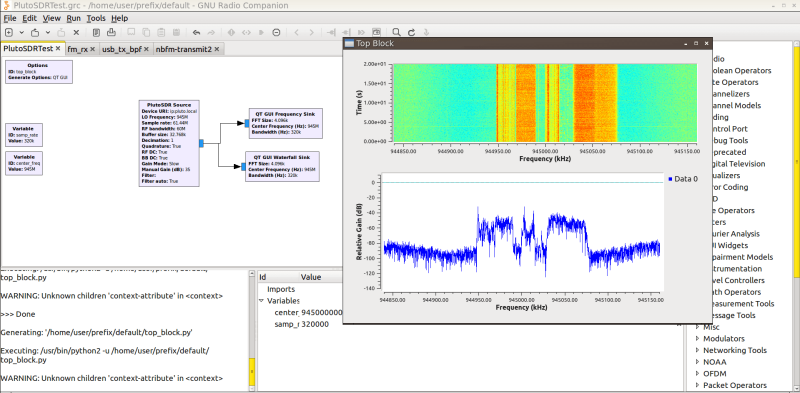The image size is (800, 393).
Task: Select the PlutoSDR Source block
Action: [x=169, y=143]
